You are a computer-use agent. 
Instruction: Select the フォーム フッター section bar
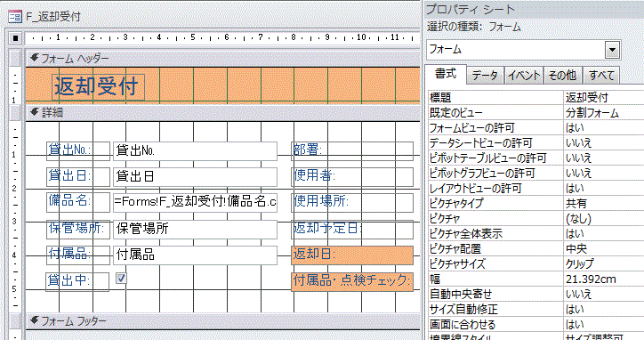click(x=223, y=321)
